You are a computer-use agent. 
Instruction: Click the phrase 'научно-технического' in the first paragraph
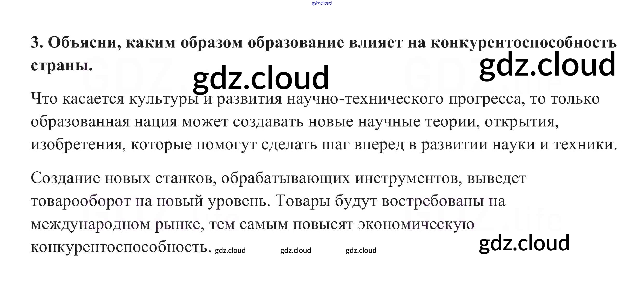(x=365, y=99)
